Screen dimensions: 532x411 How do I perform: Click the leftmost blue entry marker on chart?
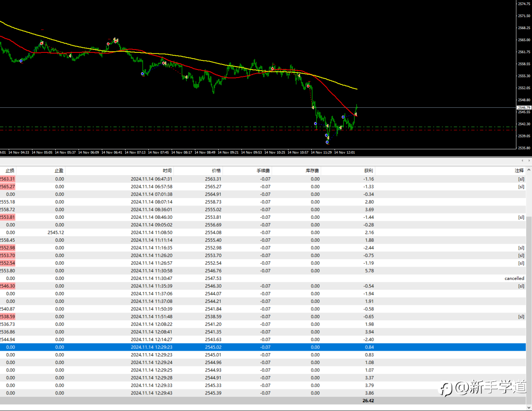pyautogui.click(x=21, y=61)
